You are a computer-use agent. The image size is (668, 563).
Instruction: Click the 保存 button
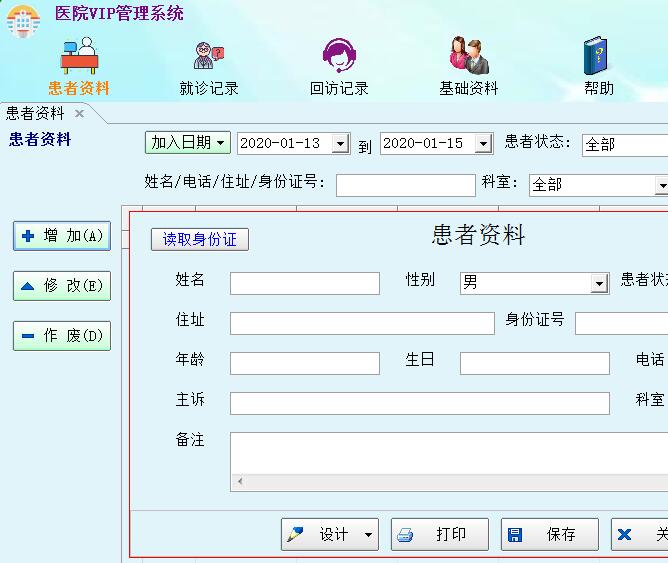[x=550, y=534]
